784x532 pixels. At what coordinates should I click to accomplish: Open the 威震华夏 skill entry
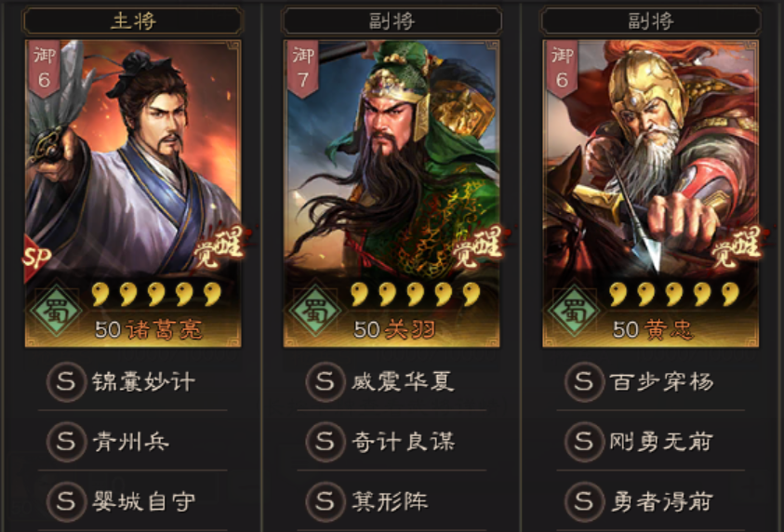coord(392,382)
